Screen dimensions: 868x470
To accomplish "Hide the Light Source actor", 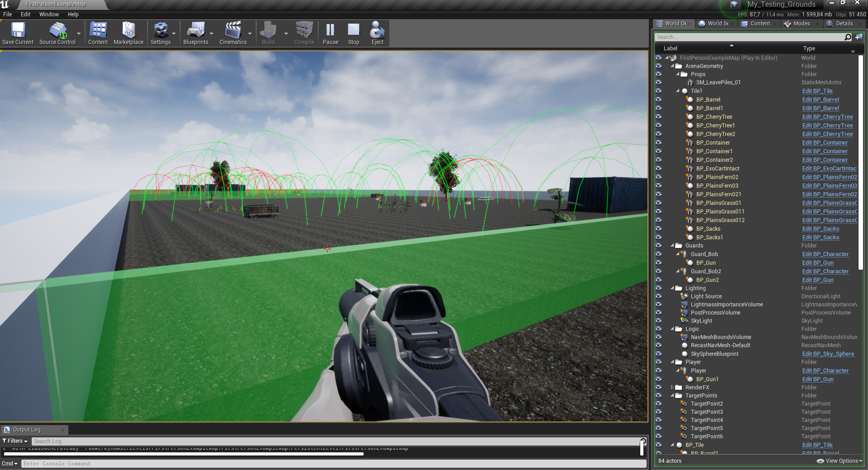I will pyautogui.click(x=658, y=296).
